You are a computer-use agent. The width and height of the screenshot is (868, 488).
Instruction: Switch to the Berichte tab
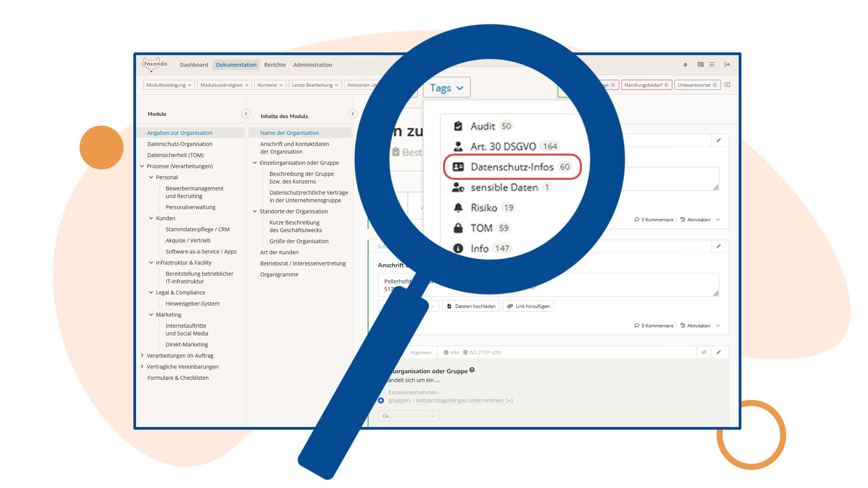click(x=275, y=65)
